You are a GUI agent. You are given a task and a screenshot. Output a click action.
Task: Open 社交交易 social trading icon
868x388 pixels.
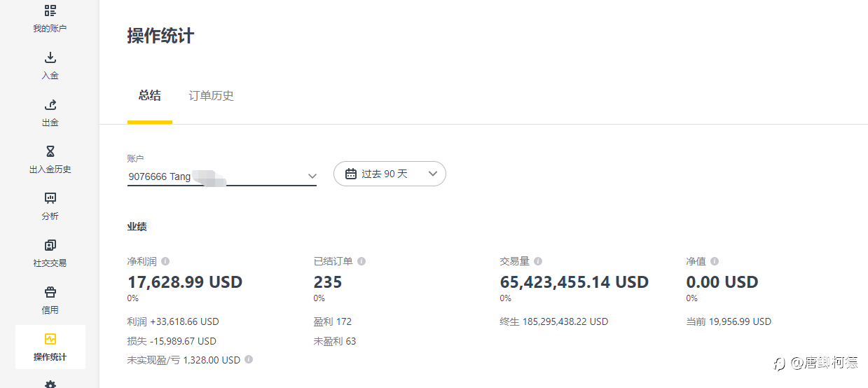click(50, 245)
